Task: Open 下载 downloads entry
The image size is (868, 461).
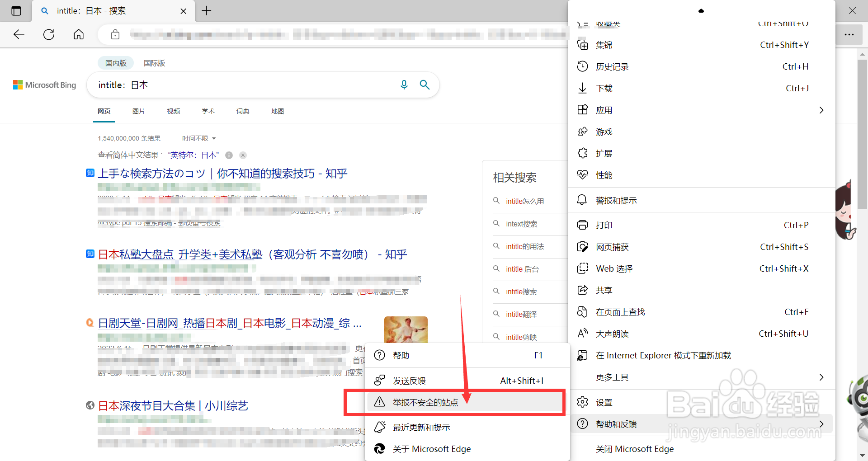Action: click(701, 88)
